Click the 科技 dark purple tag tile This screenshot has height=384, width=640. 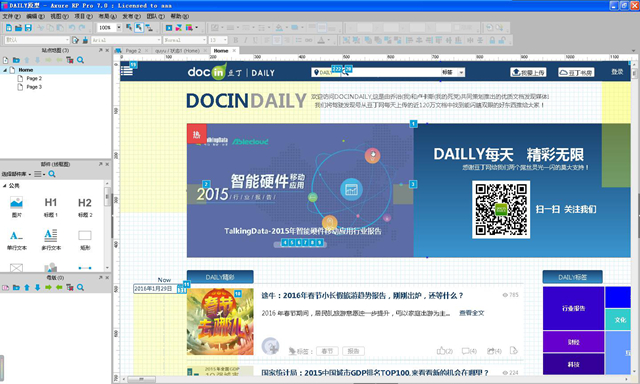click(x=573, y=364)
